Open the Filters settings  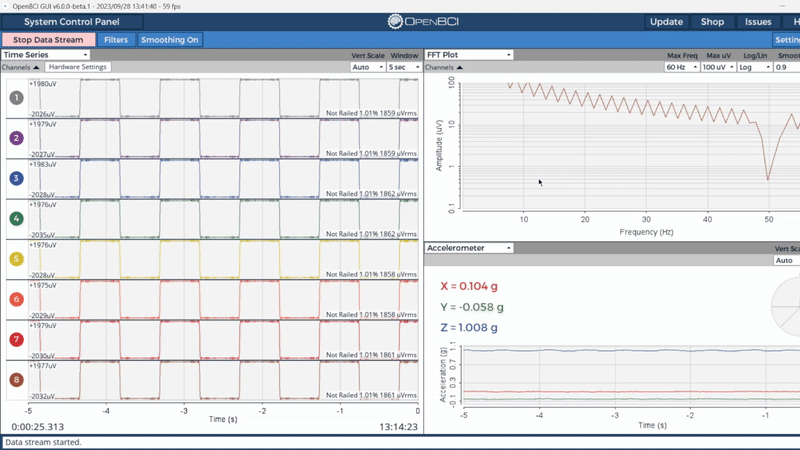click(116, 40)
